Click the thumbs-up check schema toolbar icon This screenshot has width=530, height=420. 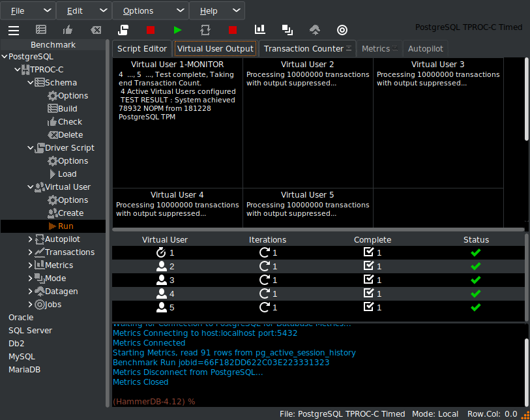(x=68, y=30)
